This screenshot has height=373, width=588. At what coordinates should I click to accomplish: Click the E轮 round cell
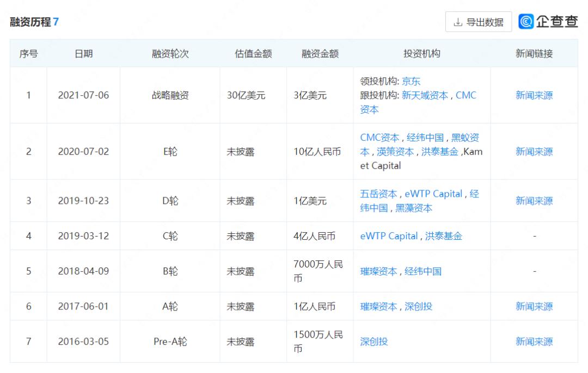170,152
